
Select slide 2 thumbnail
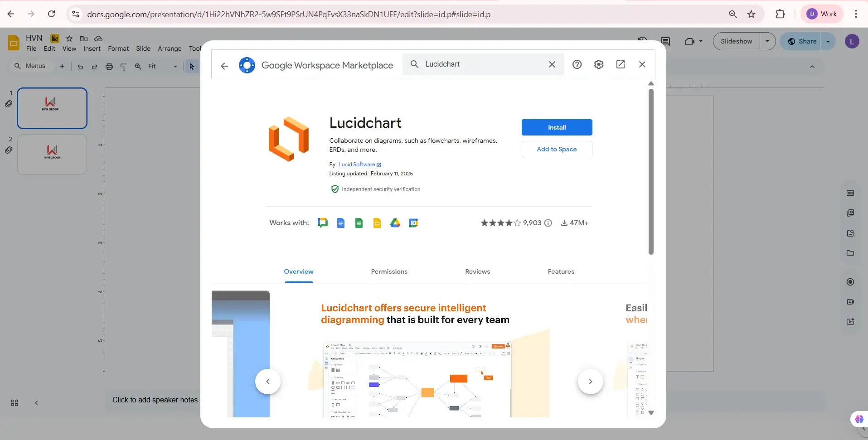(x=52, y=154)
